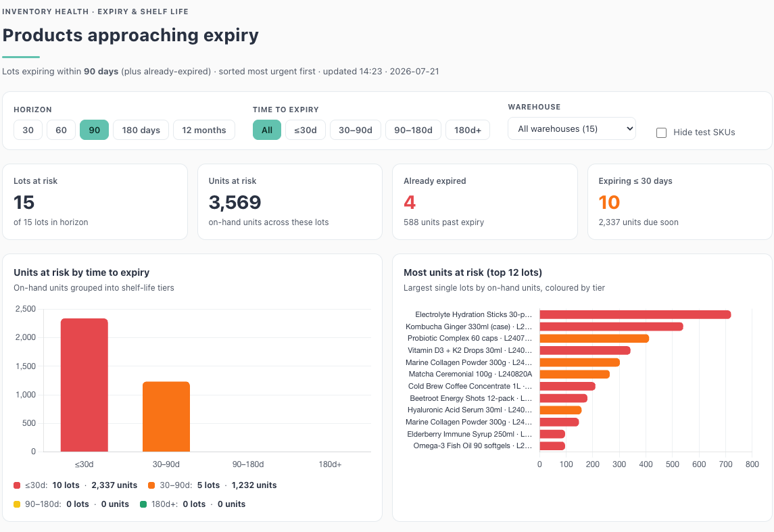Click the Electrolyte Hydration Sticks bar
Image resolution: width=774 pixels, height=532 pixels.
pos(635,314)
